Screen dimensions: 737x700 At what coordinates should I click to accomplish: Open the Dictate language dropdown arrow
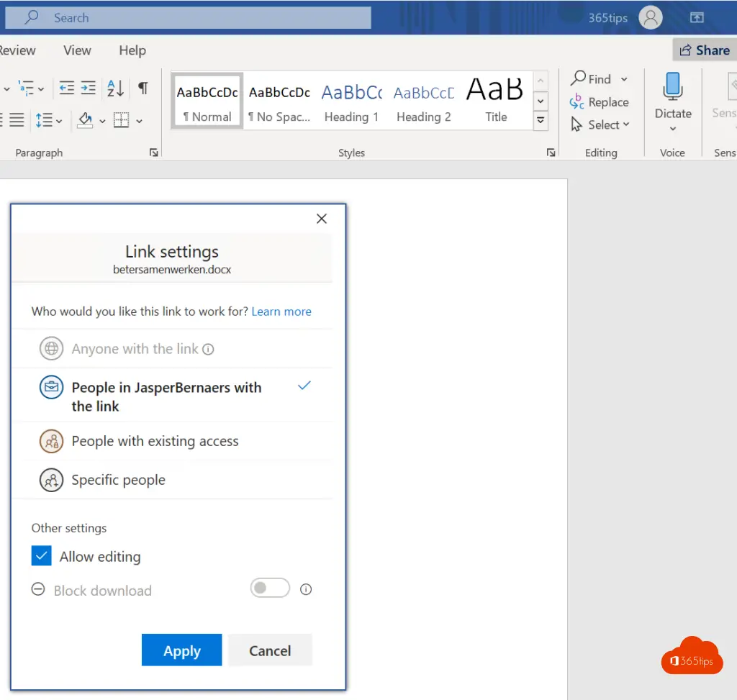coord(673,129)
